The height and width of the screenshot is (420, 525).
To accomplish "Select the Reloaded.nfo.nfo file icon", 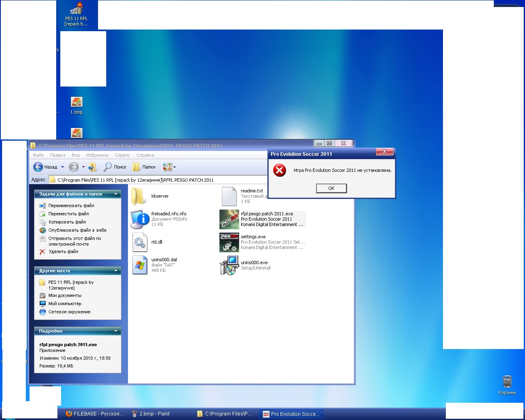I will pyautogui.click(x=140, y=219).
